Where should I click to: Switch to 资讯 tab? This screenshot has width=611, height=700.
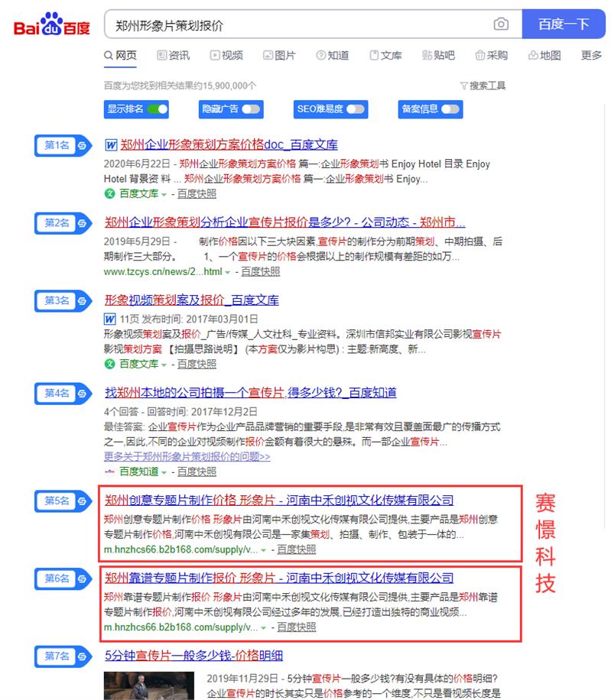point(174,55)
